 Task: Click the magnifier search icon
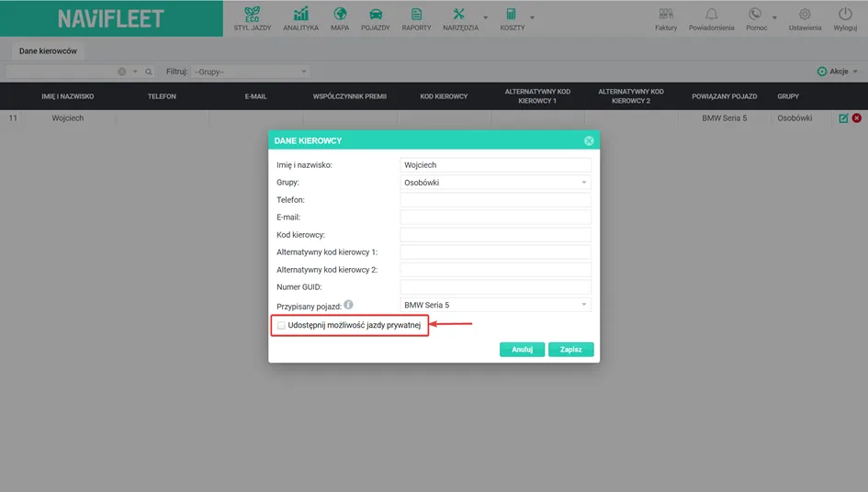149,72
